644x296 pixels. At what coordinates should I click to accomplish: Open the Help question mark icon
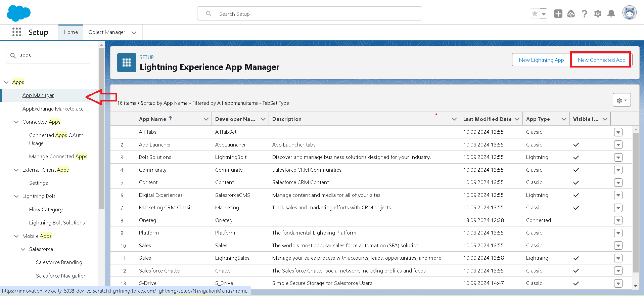click(584, 14)
